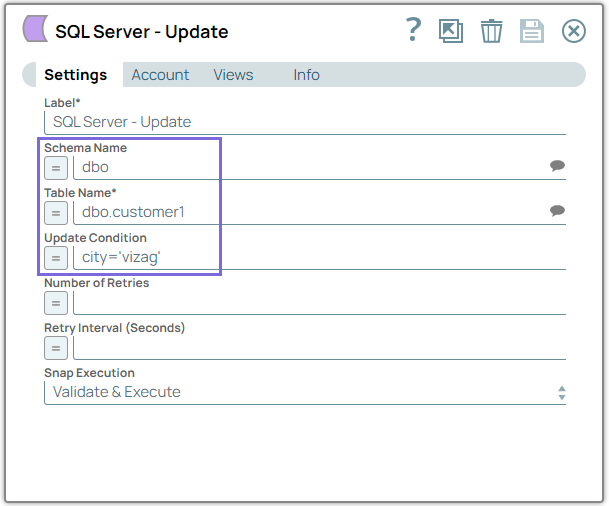Toggle expression button for Table Name
Screen dimensions: 609x506
pos(56,213)
